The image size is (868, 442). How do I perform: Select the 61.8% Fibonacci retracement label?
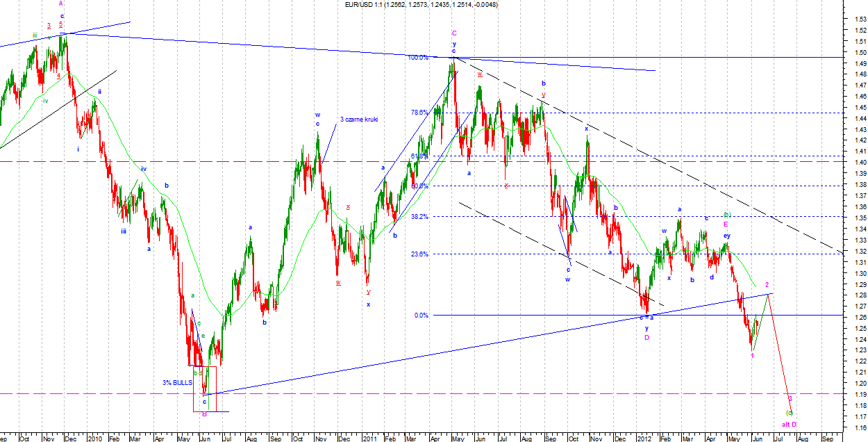pyautogui.click(x=419, y=156)
